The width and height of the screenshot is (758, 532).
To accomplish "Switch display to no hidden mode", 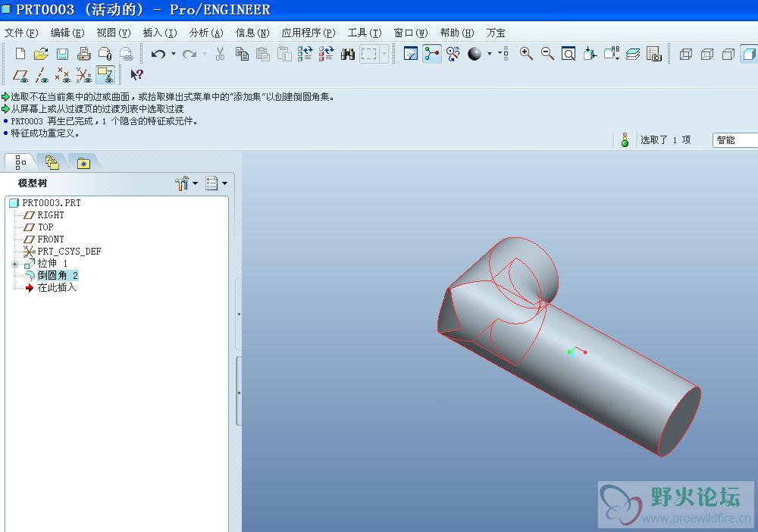I will [728, 54].
